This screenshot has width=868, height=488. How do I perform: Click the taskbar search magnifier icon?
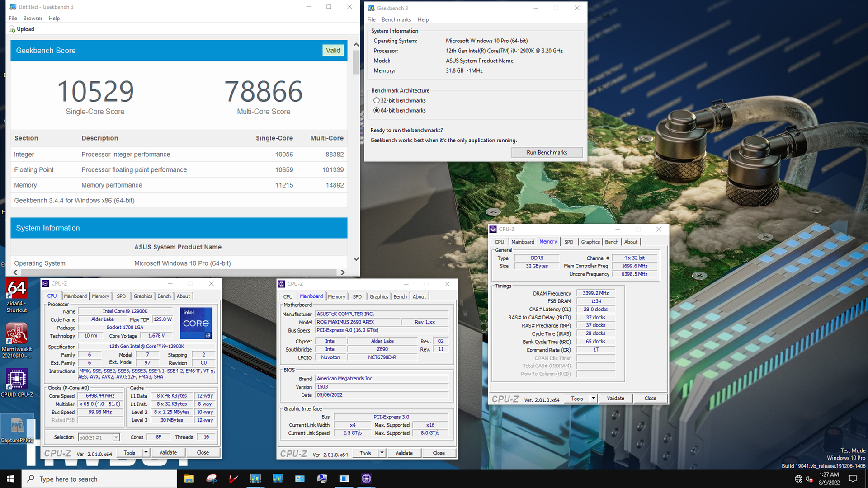(x=31, y=479)
